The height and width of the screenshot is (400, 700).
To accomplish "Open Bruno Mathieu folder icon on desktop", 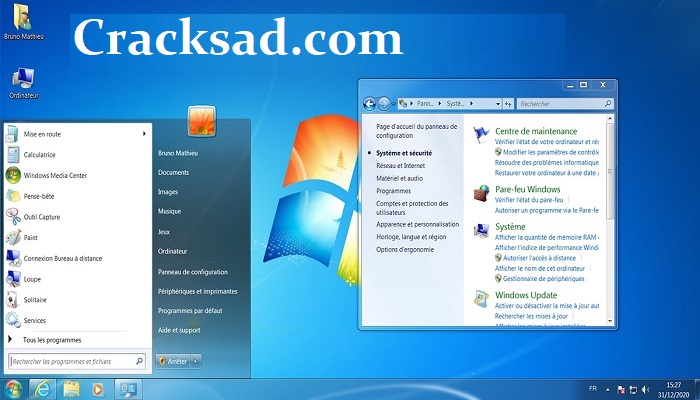I will [x=22, y=17].
